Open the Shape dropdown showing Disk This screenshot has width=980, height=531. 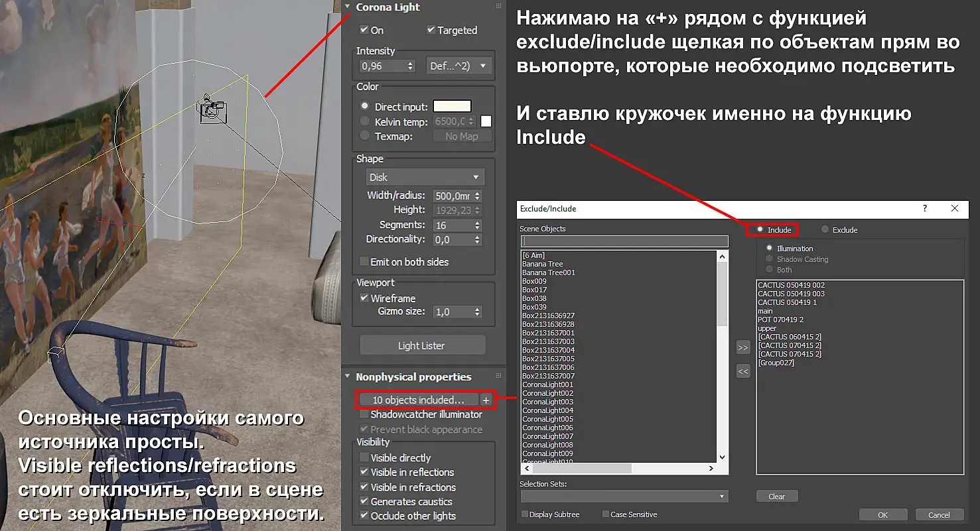click(425, 177)
